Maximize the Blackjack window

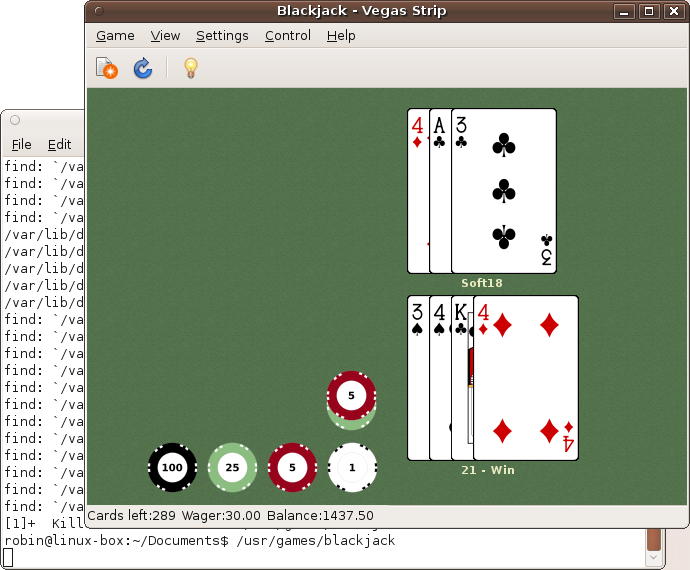coord(649,11)
